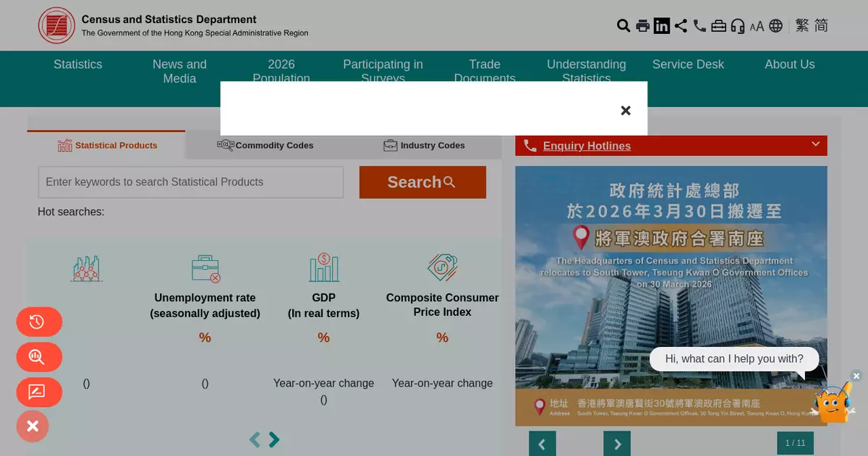Viewport: 868px width, 456px height.
Task: Close the white popup dialog
Action: [626, 111]
